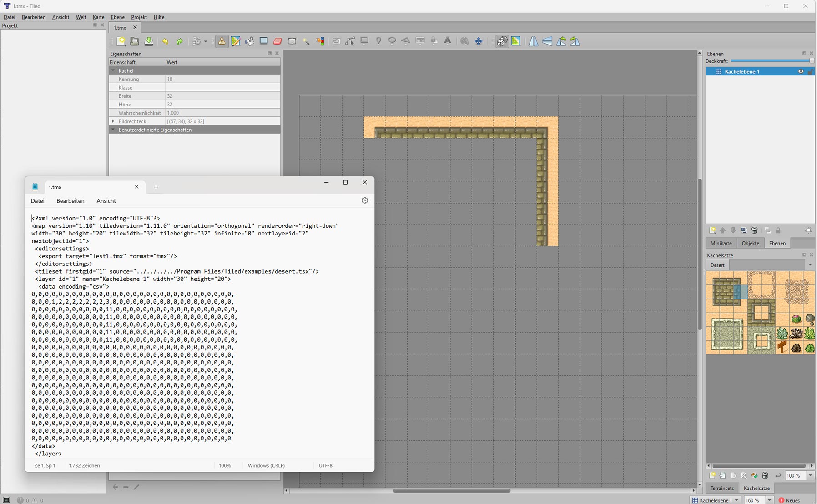
Task: Add a new tab in Notepad
Action: [156, 187]
